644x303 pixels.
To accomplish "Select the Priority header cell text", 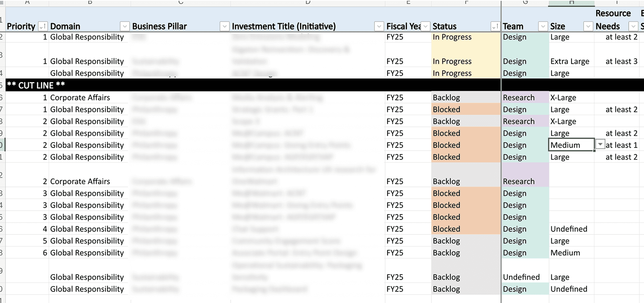I will [x=21, y=27].
